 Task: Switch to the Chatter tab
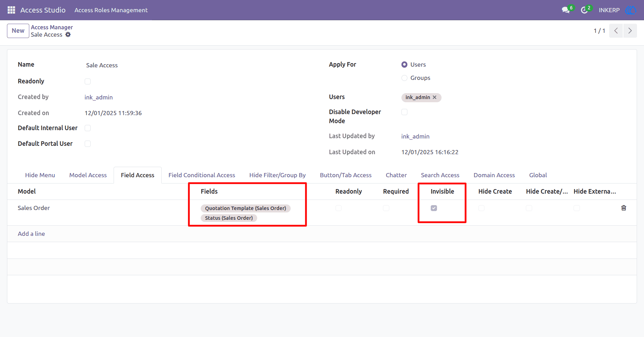[396, 175]
